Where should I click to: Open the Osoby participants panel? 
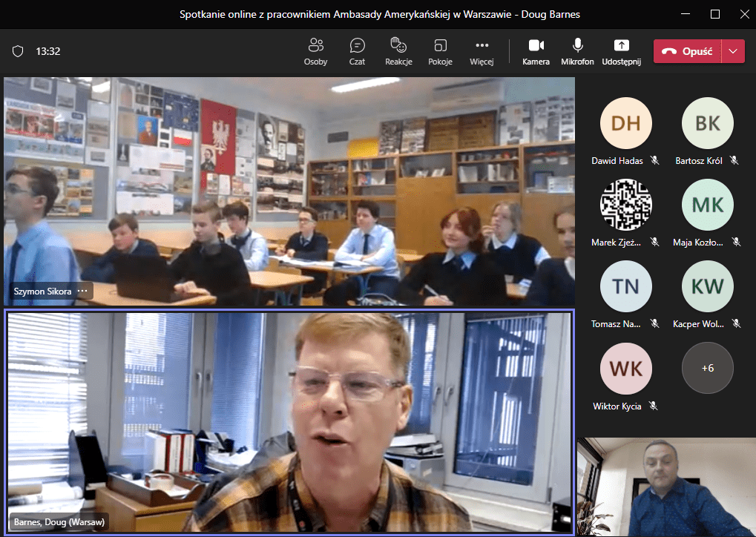315,50
